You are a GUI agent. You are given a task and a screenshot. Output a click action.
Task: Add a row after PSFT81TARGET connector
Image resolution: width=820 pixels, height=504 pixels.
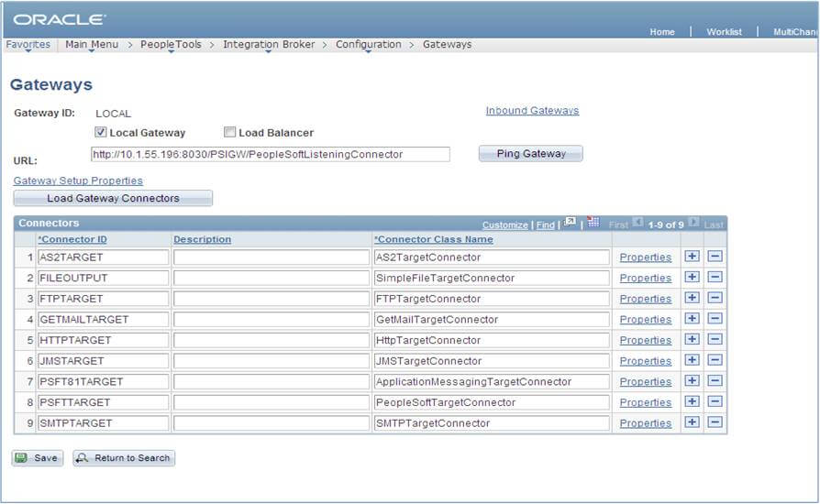(x=692, y=380)
